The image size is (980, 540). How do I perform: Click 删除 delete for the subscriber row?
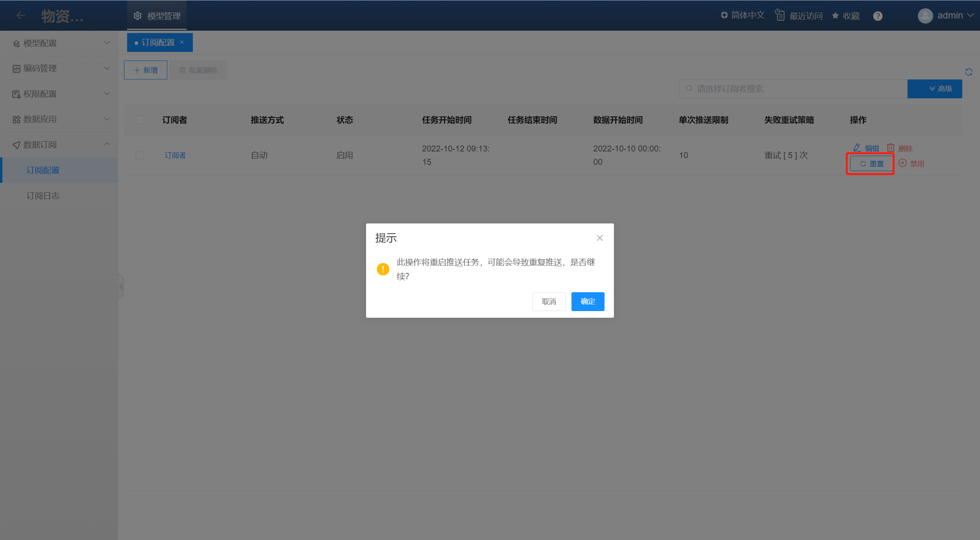click(899, 148)
